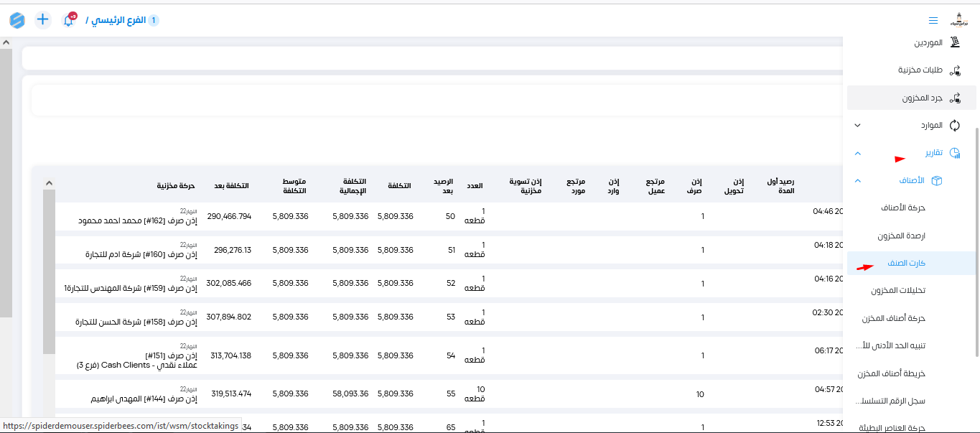Image resolution: width=980 pixels, height=433 pixels.
Task: Click the hamburger menu icon in the header
Action: 933,20
